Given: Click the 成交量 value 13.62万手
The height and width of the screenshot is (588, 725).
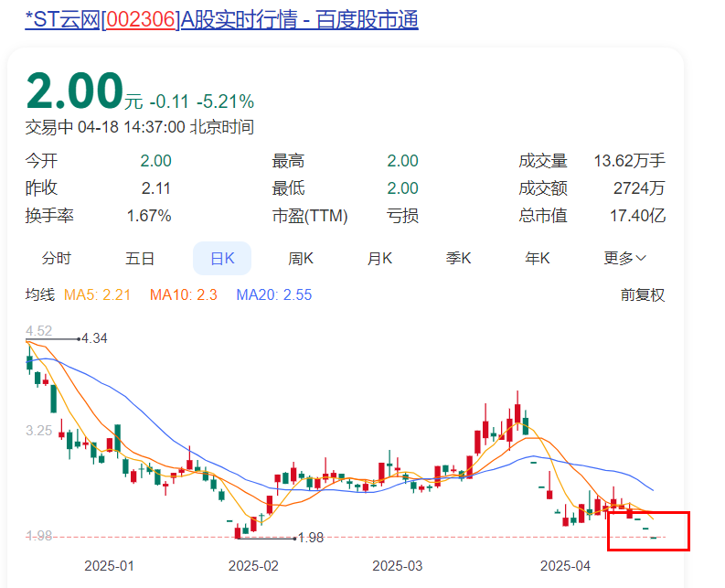Looking at the screenshot, I should point(630,161).
